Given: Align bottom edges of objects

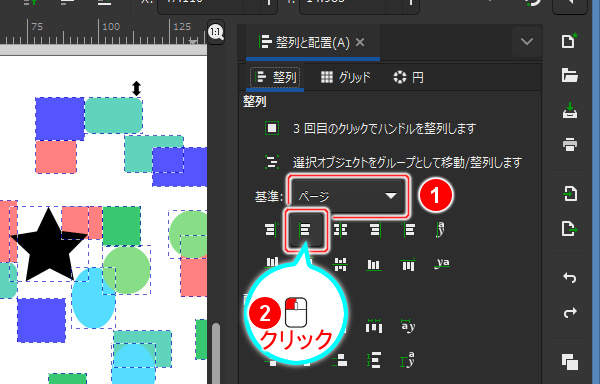Looking at the screenshot, I should 374,264.
